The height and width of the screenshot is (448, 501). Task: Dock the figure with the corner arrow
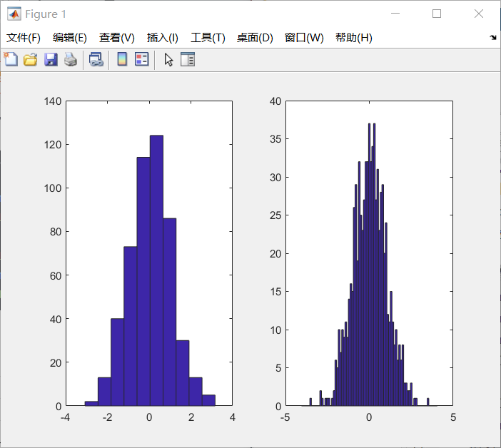click(x=493, y=38)
